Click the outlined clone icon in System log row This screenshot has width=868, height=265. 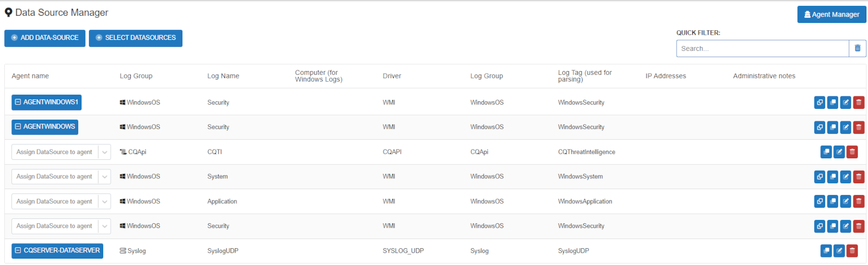[x=820, y=177]
